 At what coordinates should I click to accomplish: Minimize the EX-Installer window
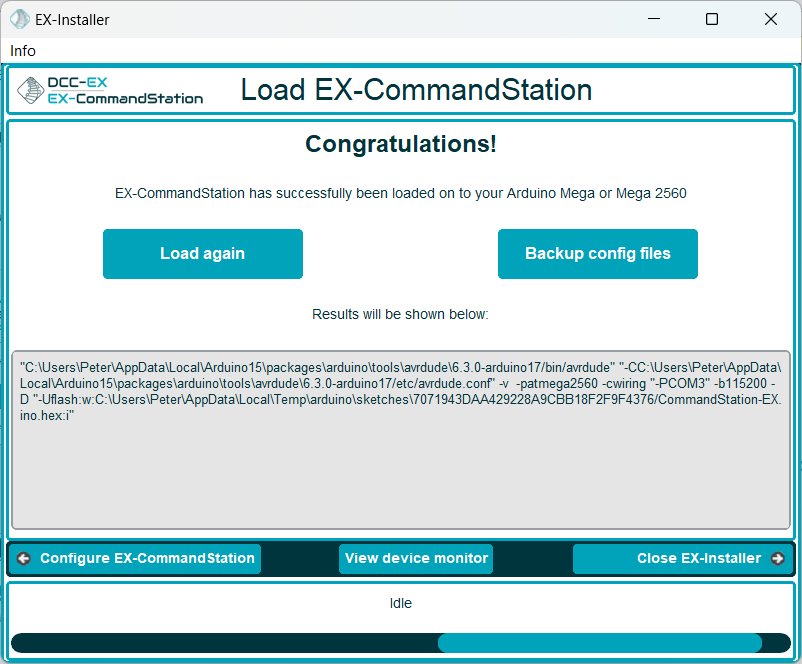coord(653,19)
